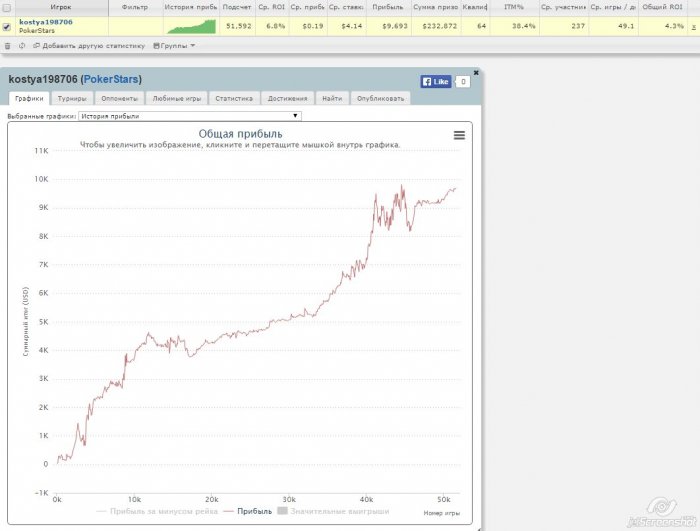Click the Facebook Like button
This screenshot has width=700, height=531.
[436, 81]
